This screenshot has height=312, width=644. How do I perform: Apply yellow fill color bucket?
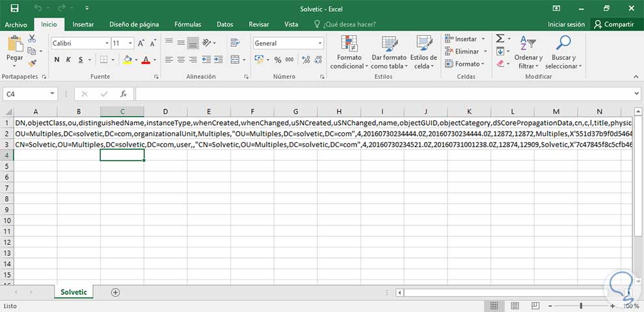127,60
